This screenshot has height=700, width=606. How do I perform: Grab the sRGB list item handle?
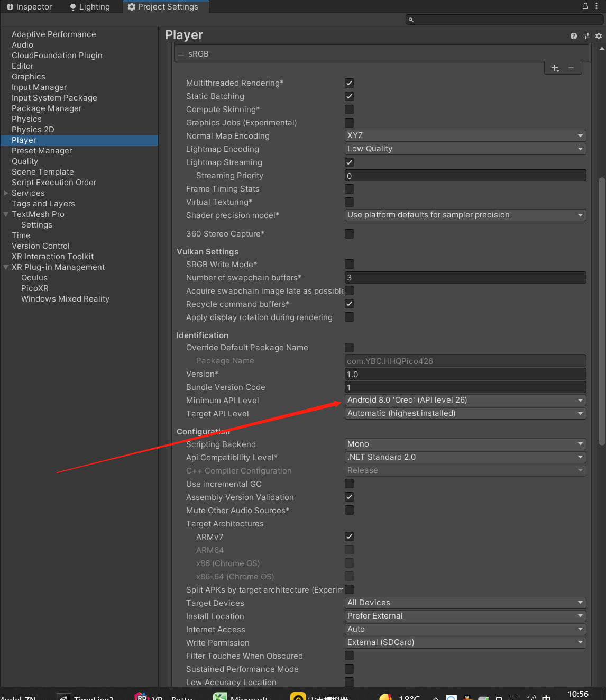pyautogui.click(x=181, y=54)
